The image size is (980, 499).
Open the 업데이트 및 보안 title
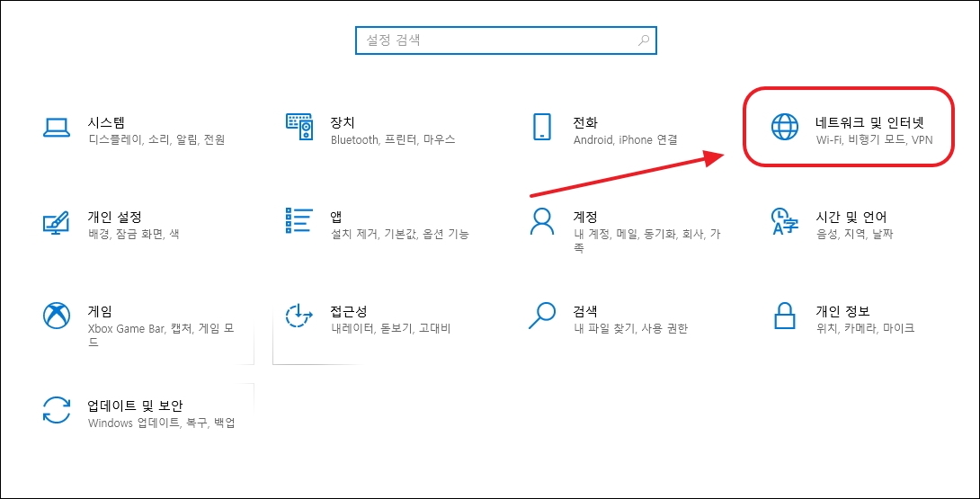[x=135, y=405]
